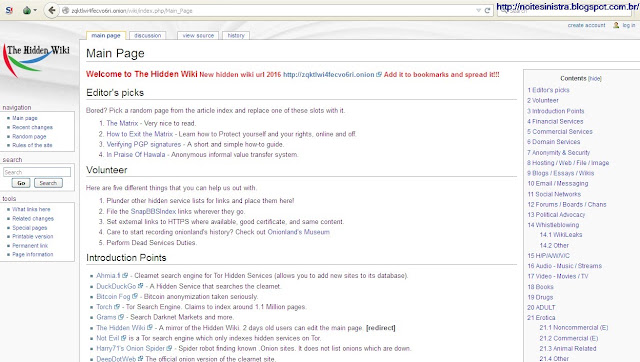Click the user icon beside log in

[616, 25]
